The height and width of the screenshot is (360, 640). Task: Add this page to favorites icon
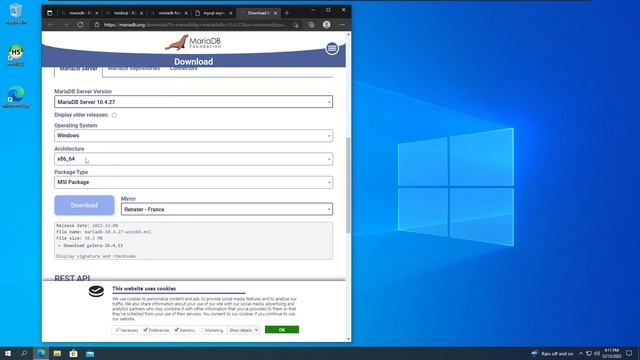pyautogui.click(x=296, y=25)
